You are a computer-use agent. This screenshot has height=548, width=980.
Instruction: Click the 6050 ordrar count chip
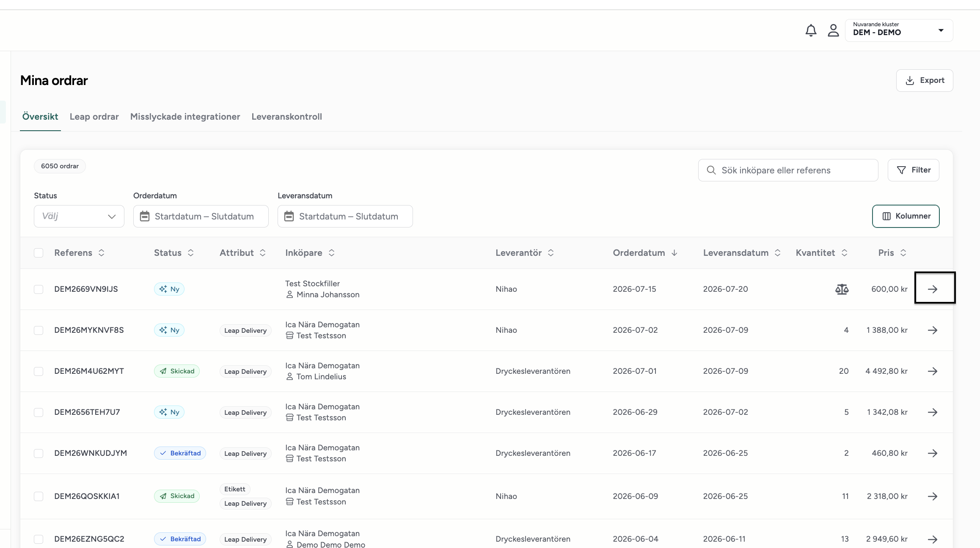[x=60, y=166]
